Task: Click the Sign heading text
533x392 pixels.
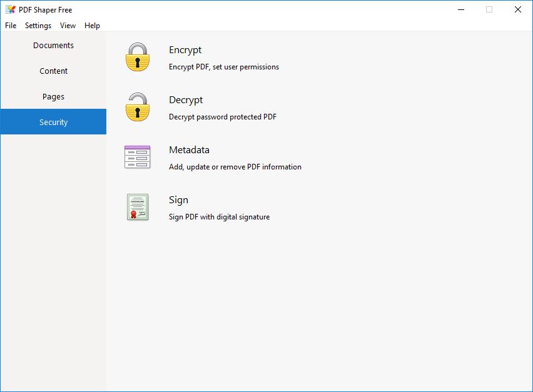Action: click(178, 199)
